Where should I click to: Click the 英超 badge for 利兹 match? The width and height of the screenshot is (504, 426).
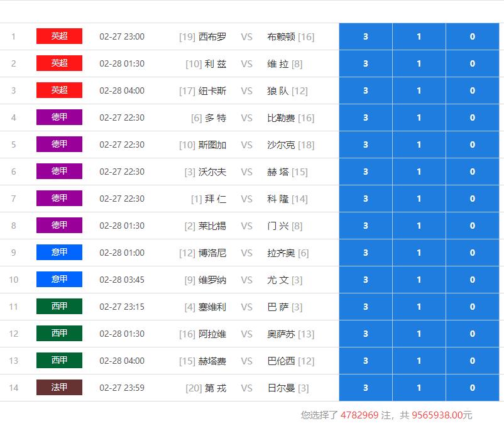[60, 63]
